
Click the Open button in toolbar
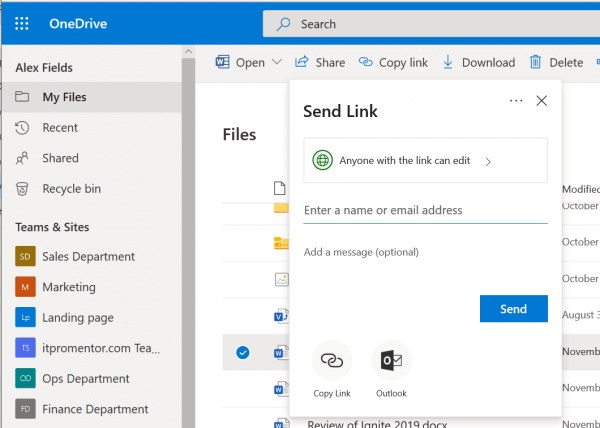point(240,62)
